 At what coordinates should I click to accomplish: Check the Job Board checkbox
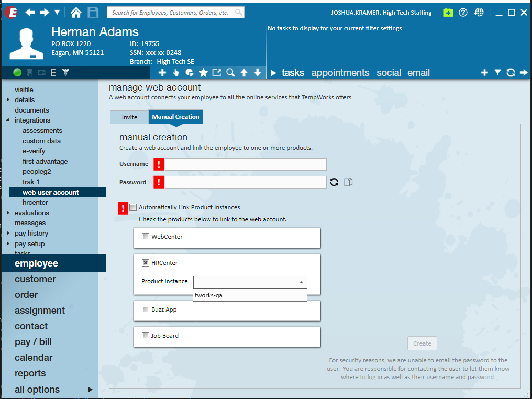click(146, 336)
